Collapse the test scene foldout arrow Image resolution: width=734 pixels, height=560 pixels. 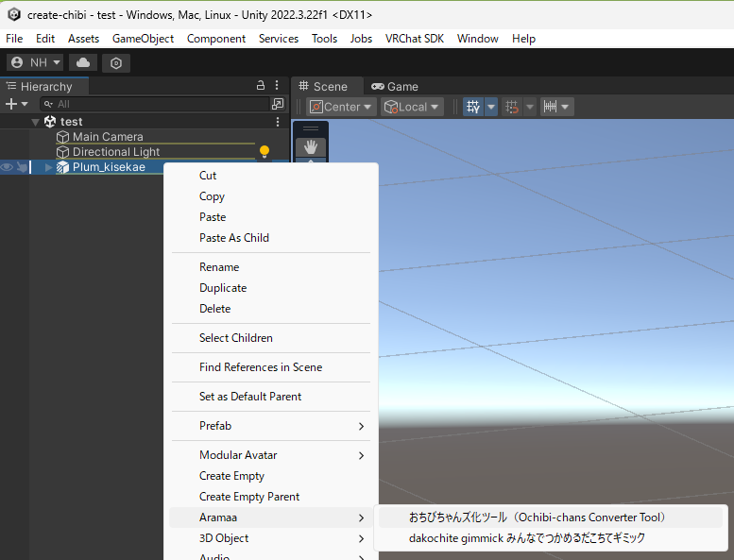pyautogui.click(x=35, y=122)
